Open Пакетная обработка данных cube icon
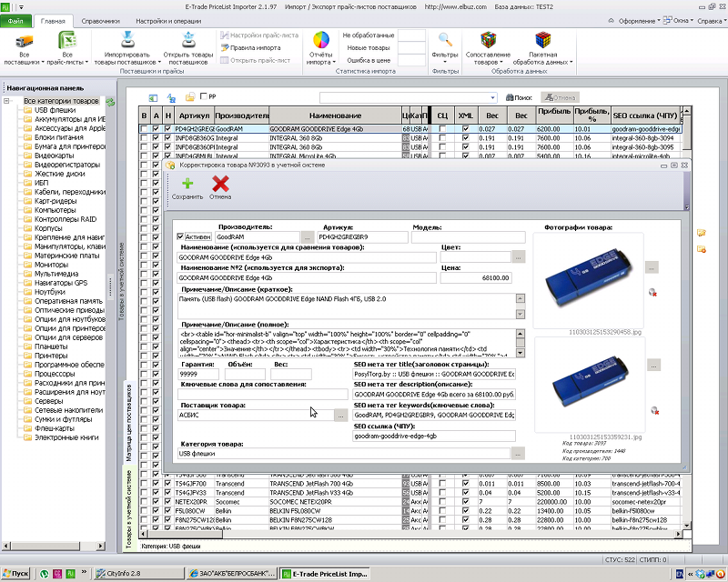This screenshot has height=582, width=728. click(x=542, y=40)
